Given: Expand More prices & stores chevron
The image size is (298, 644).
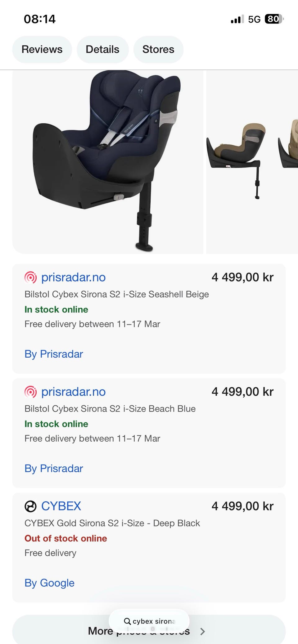Looking at the screenshot, I should (202, 631).
